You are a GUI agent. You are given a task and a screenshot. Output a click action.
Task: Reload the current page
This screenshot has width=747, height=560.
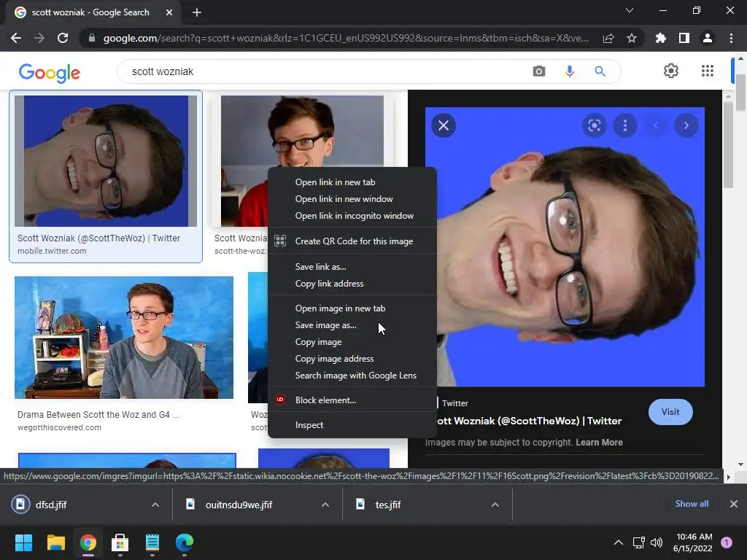(x=63, y=38)
